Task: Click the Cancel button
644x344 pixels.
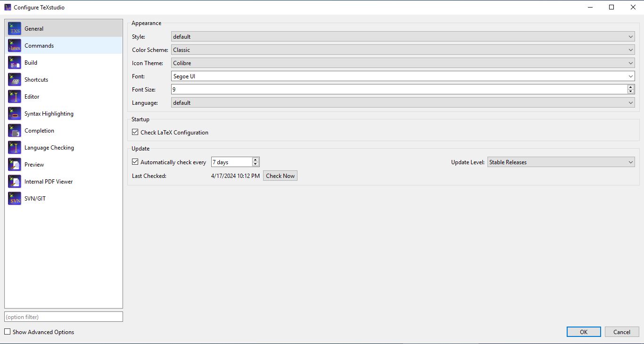Action: pyautogui.click(x=622, y=332)
